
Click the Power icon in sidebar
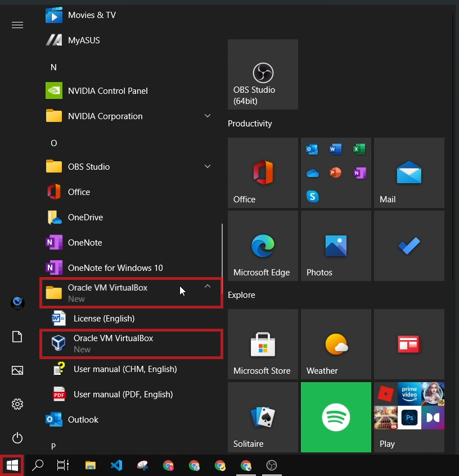17,438
